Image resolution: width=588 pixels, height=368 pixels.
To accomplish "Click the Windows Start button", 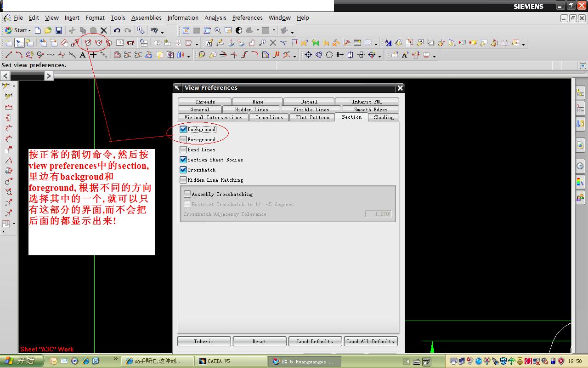I will pyautogui.click(x=22, y=361).
